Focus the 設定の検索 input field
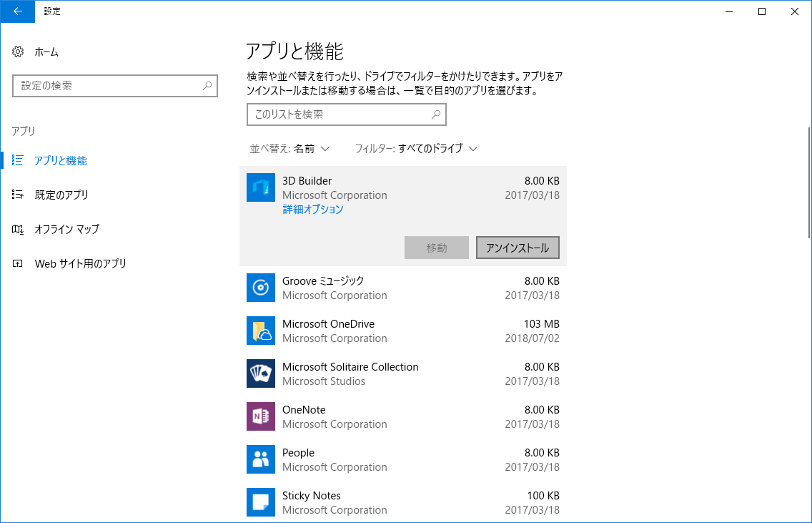This screenshot has width=812, height=523. [115, 86]
